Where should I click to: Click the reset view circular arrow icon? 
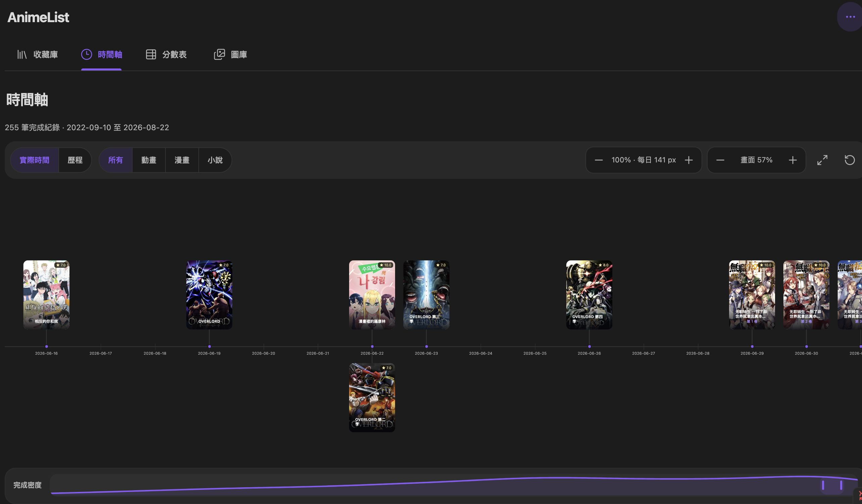[850, 160]
